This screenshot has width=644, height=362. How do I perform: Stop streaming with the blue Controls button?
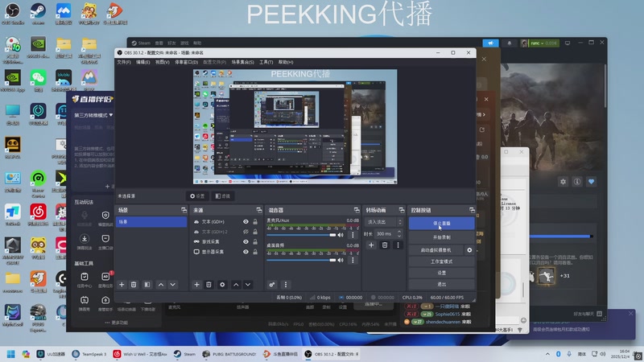click(x=441, y=224)
